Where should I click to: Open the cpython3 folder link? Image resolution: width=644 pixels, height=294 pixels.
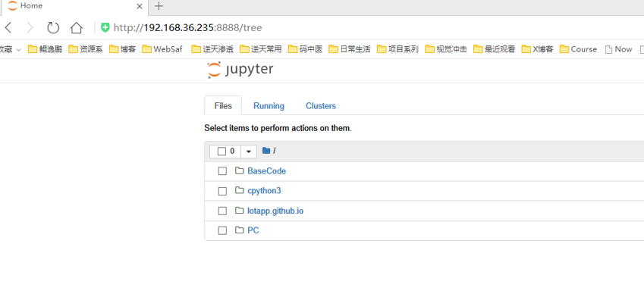click(264, 191)
